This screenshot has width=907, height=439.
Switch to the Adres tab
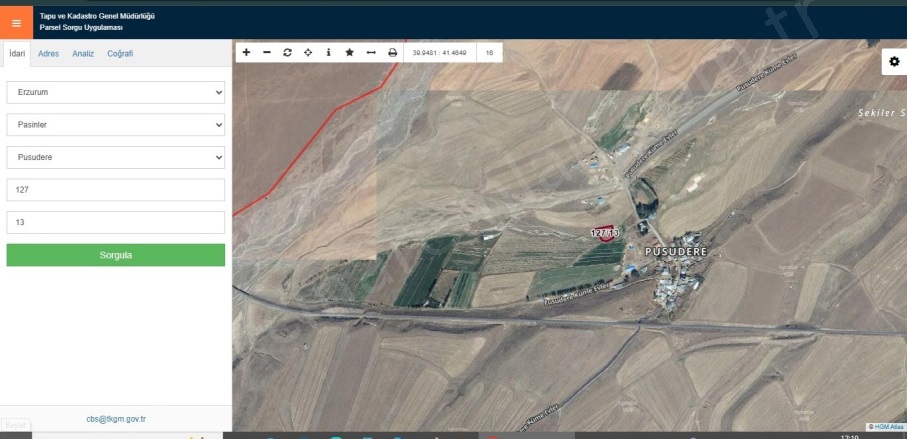pyautogui.click(x=48, y=54)
